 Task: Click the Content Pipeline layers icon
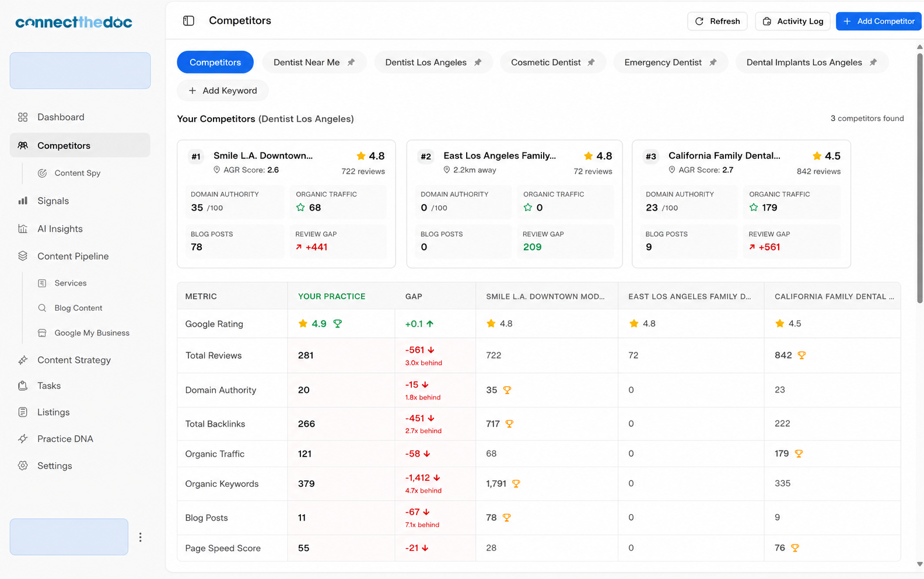[23, 256]
